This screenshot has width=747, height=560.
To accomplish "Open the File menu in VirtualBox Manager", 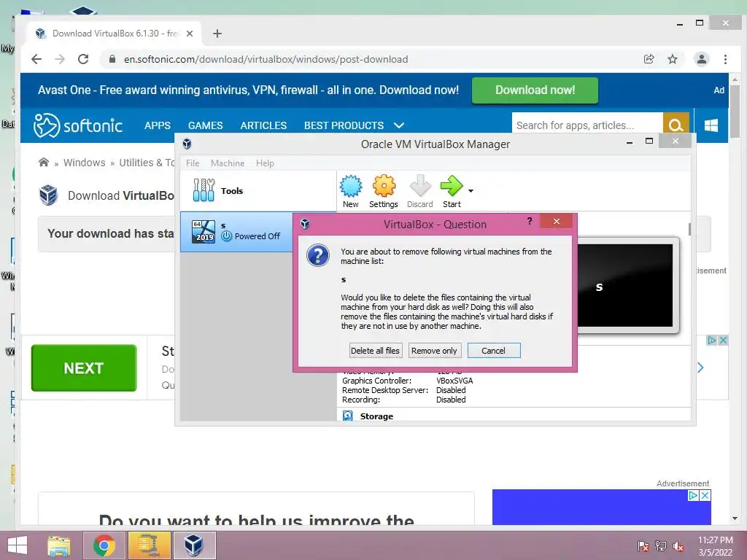I will (193, 163).
